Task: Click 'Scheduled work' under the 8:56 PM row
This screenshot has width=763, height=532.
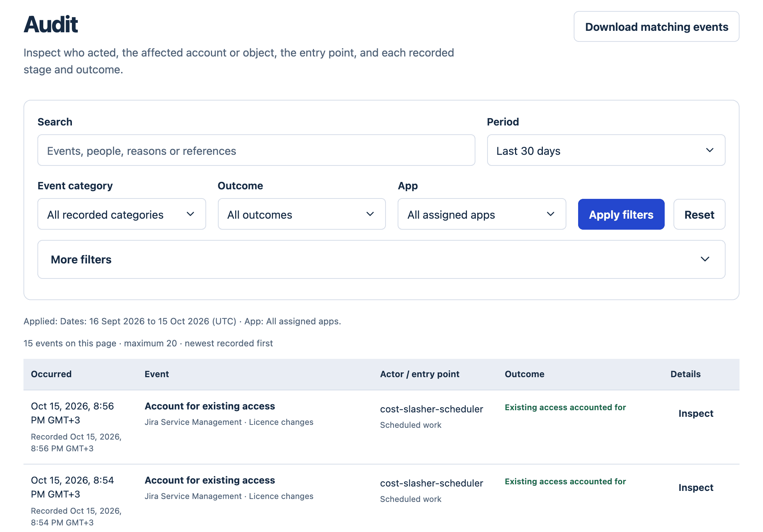Action: tap(410, 425)
